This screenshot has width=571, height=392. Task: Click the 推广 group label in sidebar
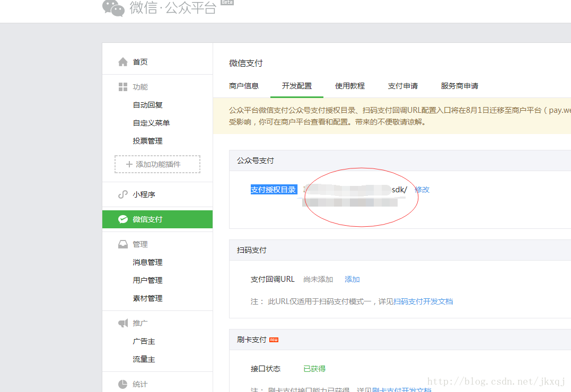tap(140, 323)
